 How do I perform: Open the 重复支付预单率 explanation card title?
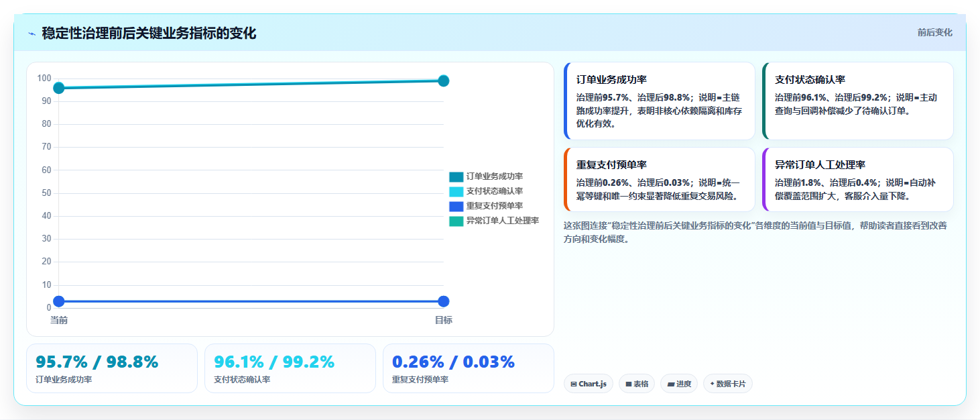tap(611, 164)
